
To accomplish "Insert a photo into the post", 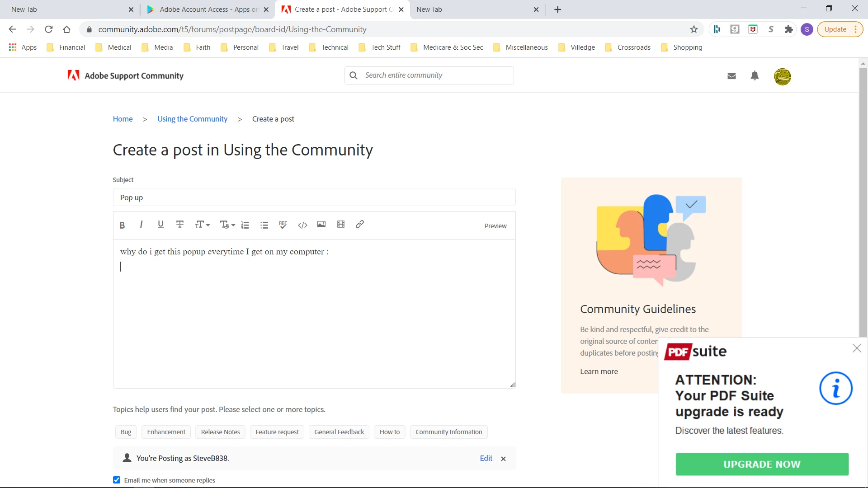I will click(x=321, y=225).
